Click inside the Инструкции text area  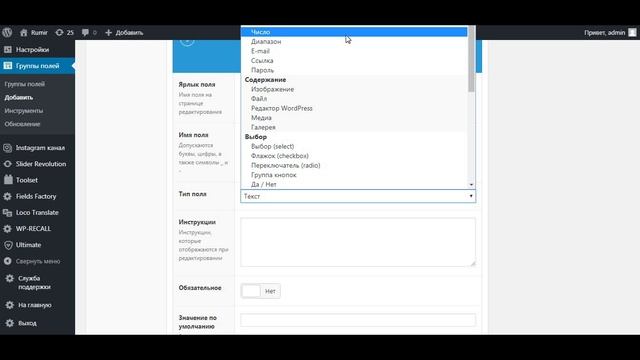pyautogui.click(x=358, y=242)
